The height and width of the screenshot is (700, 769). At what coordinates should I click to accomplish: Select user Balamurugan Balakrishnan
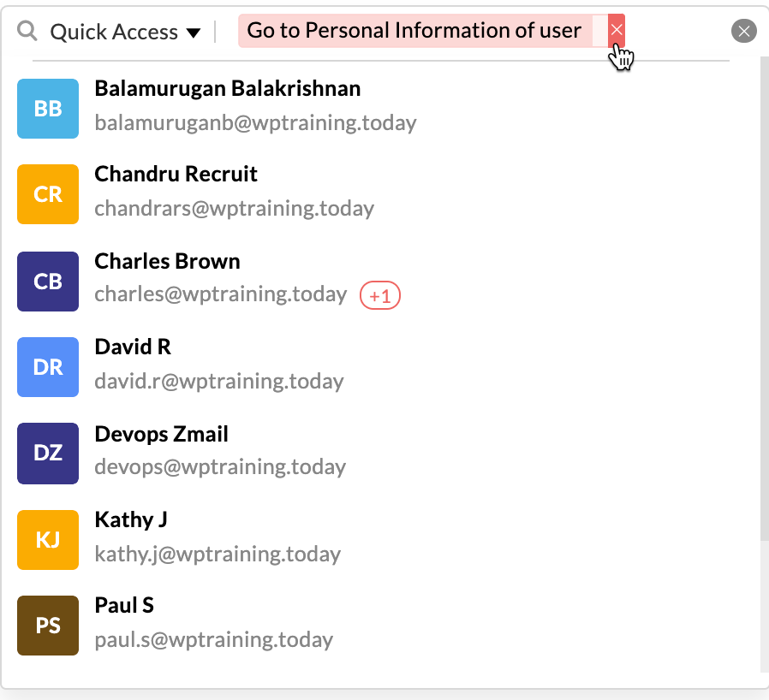tap(227, 88)
